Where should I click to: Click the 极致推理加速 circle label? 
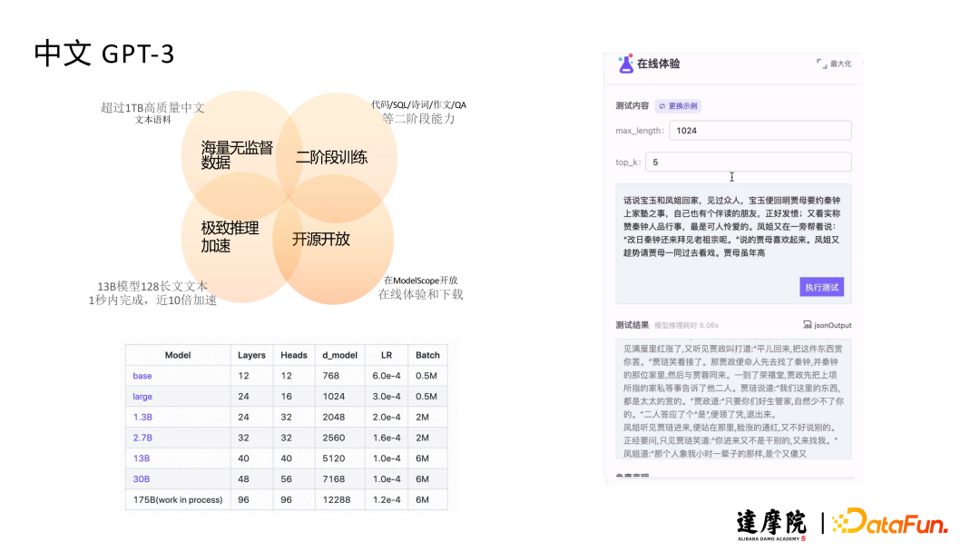[230, 236]
